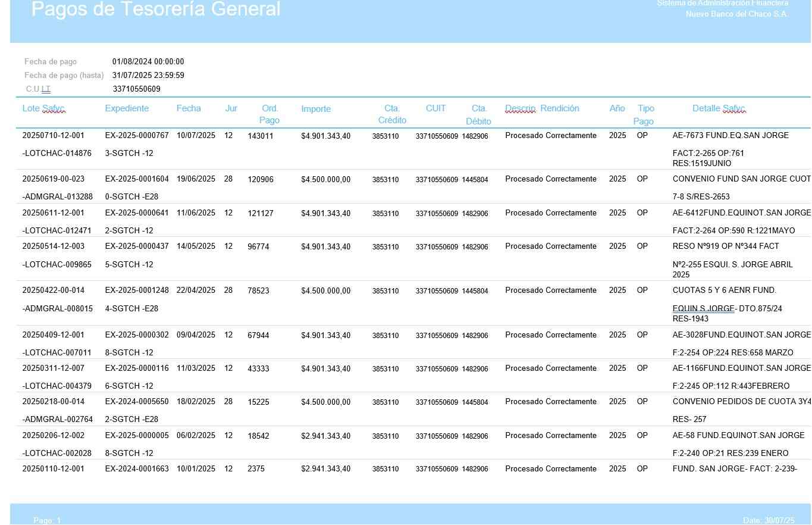Click the 'Detalle Safyc' column header

coord(719,108)
